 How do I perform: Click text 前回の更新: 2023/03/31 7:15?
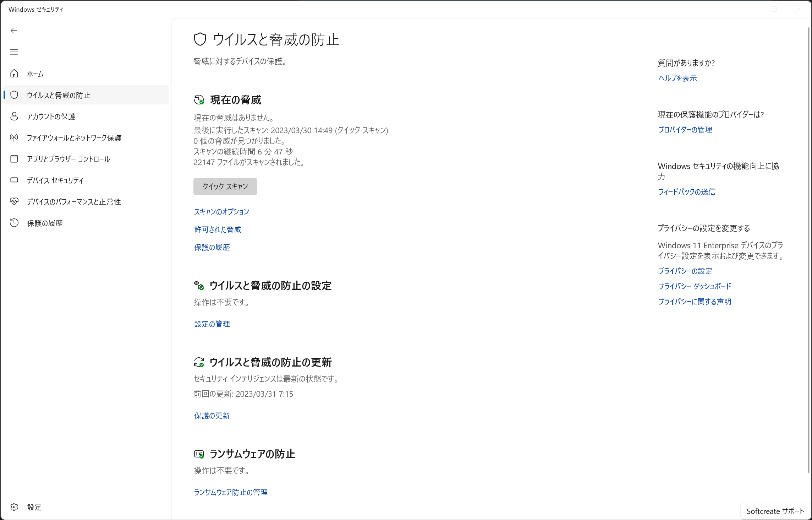[243, 394]
